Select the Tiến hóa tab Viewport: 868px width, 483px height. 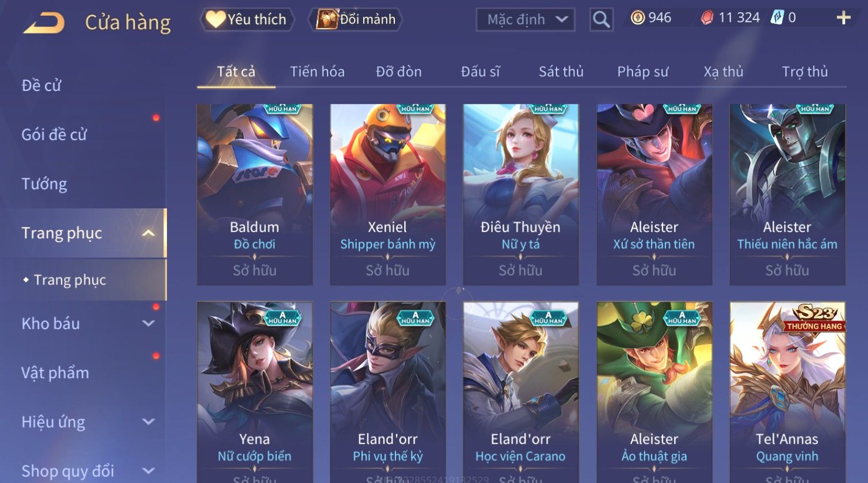pyautogui.click(x=317, y=71)
